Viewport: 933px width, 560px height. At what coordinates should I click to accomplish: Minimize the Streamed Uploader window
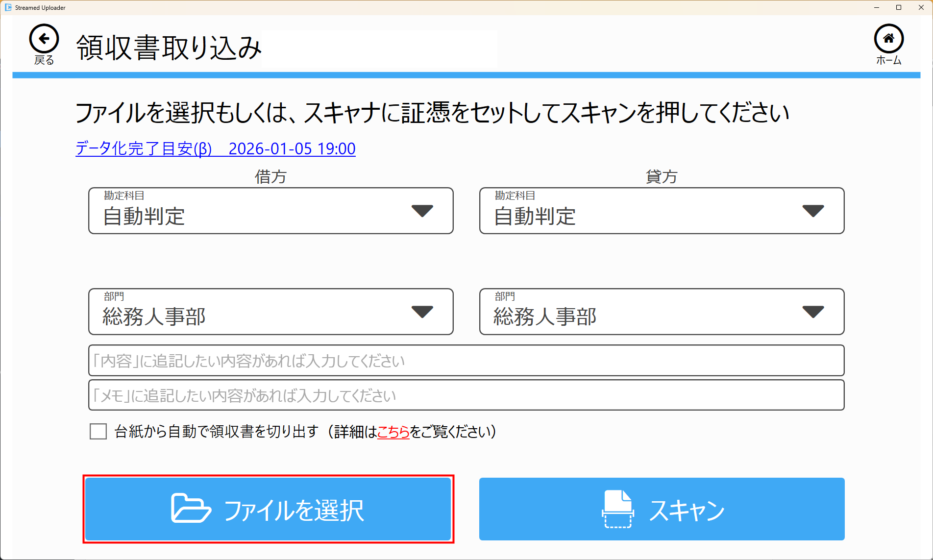point(877,7)
